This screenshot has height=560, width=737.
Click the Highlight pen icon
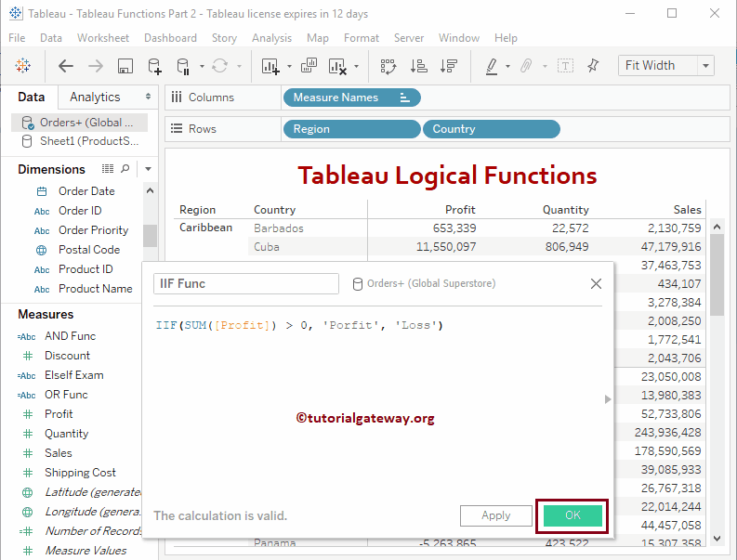492,66
